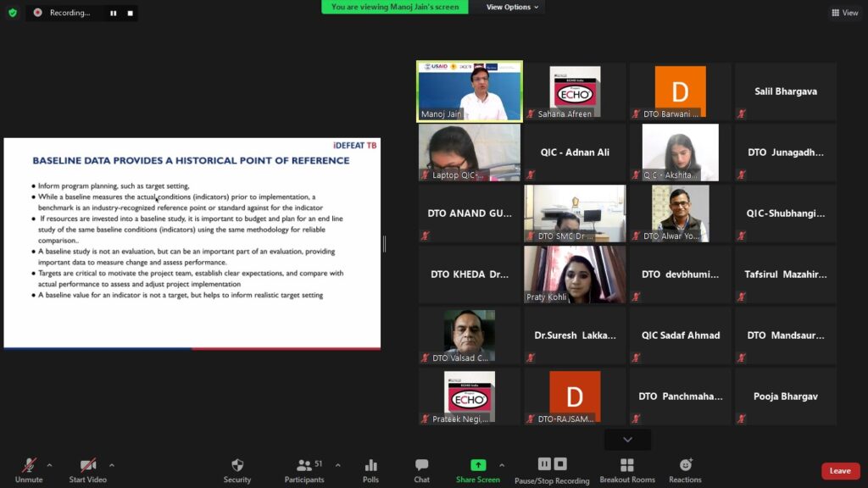868x488 pixels.
Task: Expand the View Options dropdown
Action: (514, 7)
